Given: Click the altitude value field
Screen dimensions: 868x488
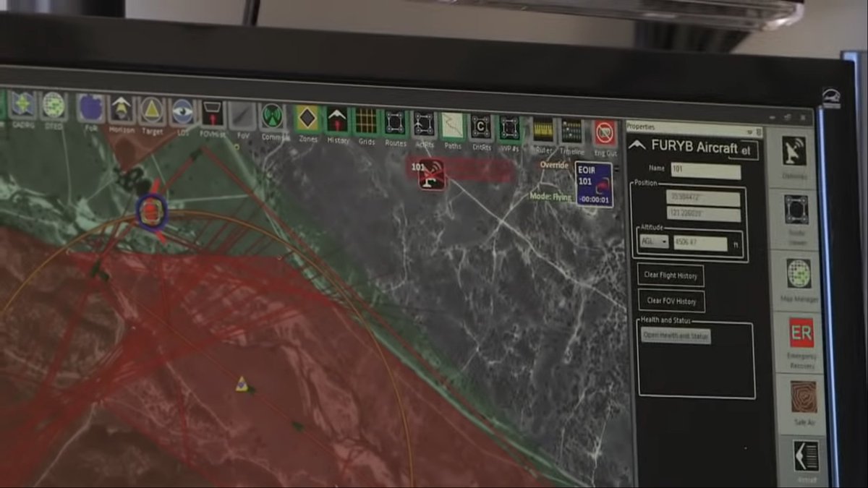Looking at the screenshot, I should click(700, 244).
